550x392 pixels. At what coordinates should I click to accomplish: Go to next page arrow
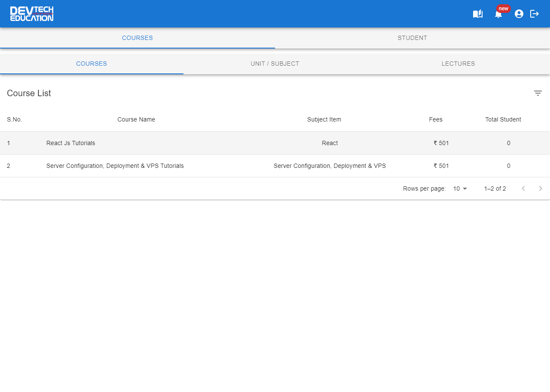pyautogui.click(x=541, y=188)
